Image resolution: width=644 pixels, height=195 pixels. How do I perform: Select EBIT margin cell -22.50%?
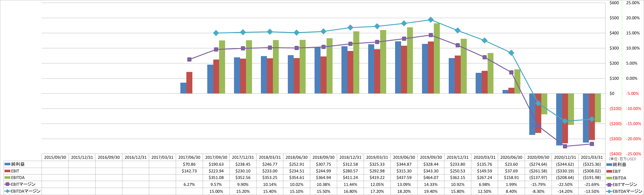[565, 184]
